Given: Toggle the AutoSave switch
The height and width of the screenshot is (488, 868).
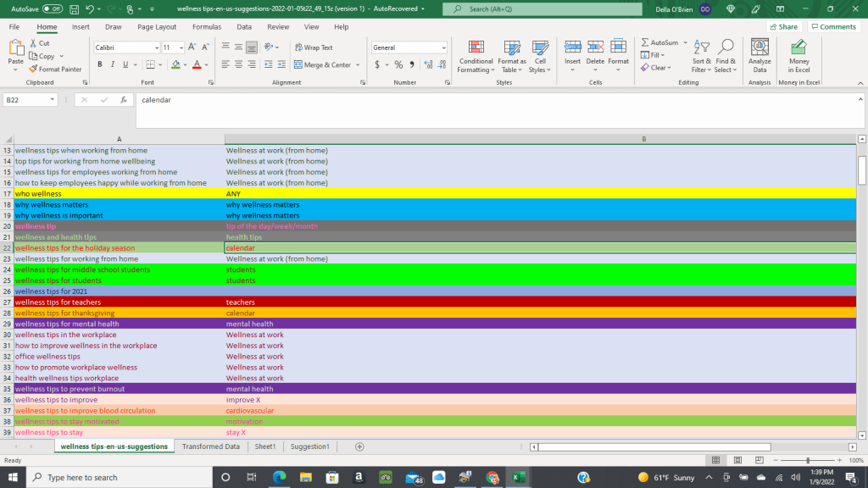Looking at the screenshot, I should pos(52,8).
